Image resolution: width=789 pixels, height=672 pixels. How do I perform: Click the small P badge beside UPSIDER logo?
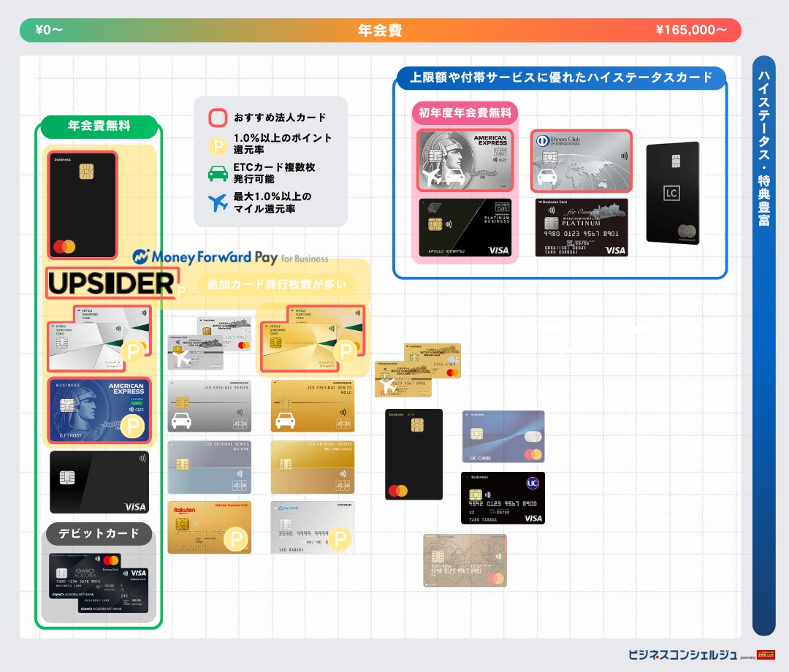click(180, 291)
